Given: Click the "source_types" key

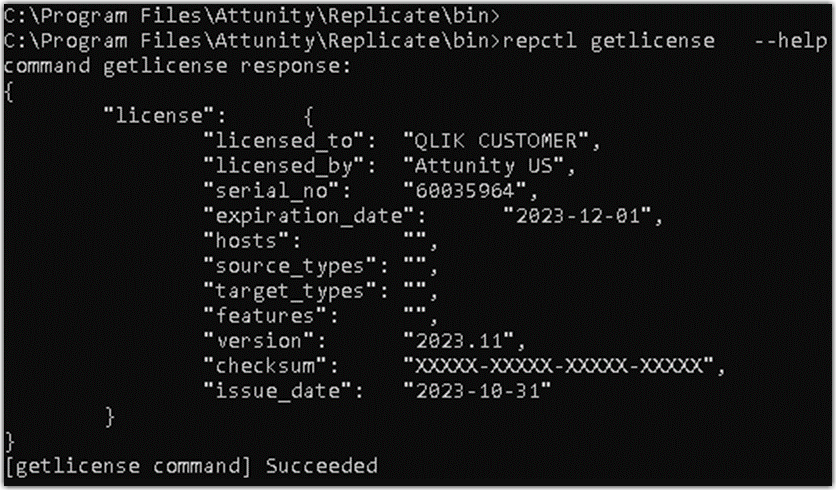Looking at the screenshot, I should 282,265.
